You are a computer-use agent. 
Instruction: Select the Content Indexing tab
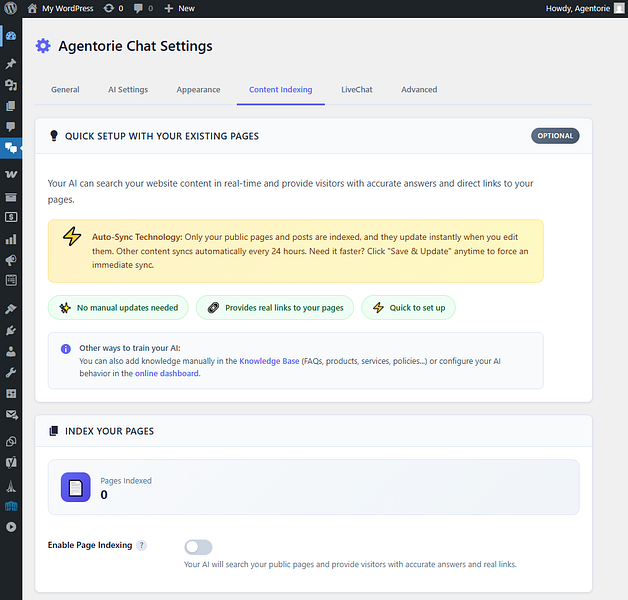(280, 90)
